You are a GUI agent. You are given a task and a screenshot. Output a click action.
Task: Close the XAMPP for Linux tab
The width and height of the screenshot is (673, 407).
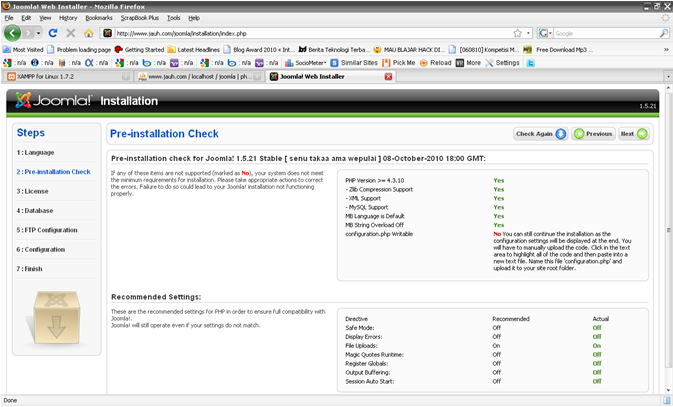[126, 76]
